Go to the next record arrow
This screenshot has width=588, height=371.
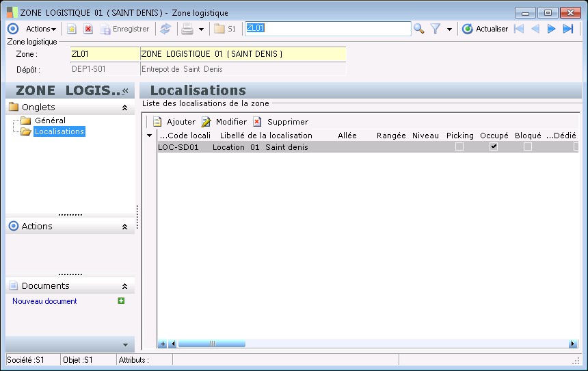(551, 29)
